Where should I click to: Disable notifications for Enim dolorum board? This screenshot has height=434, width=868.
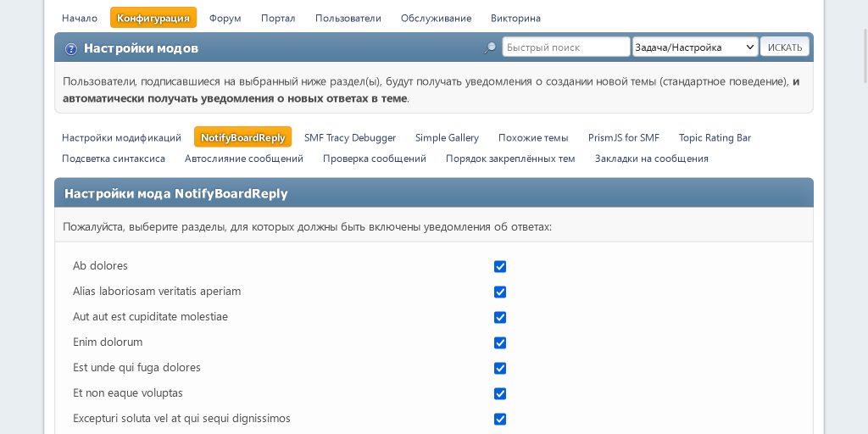500,342
